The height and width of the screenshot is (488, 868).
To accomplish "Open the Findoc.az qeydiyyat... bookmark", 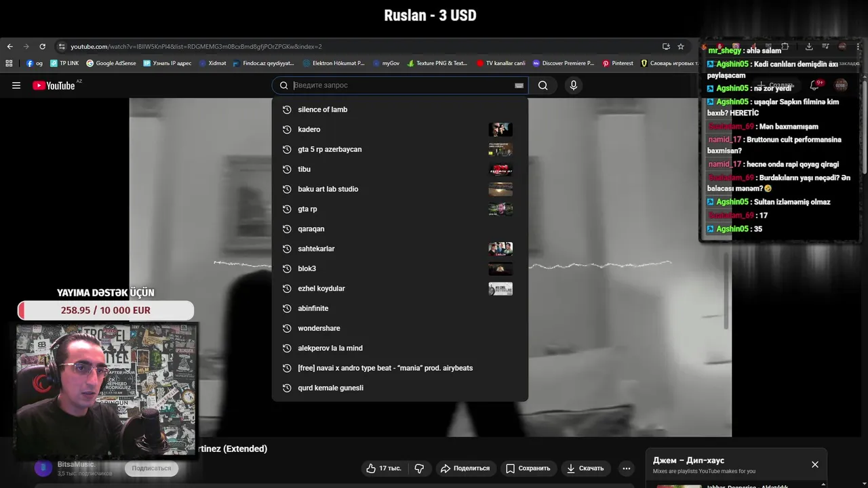I will pyautogui.click(x=264, y=63).
